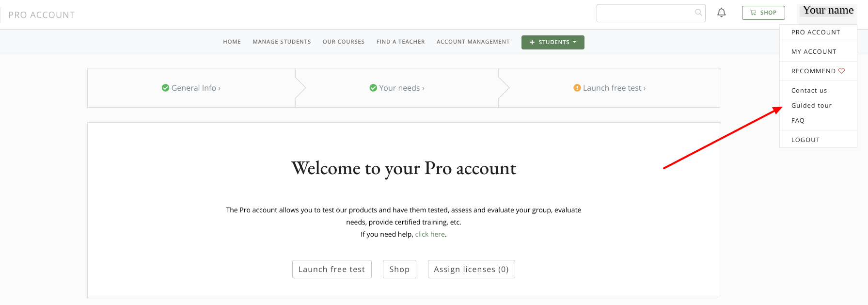Viewport: 868px width, 305px height.
Task: Click the search magnifier icon
Action: [698, 13]
